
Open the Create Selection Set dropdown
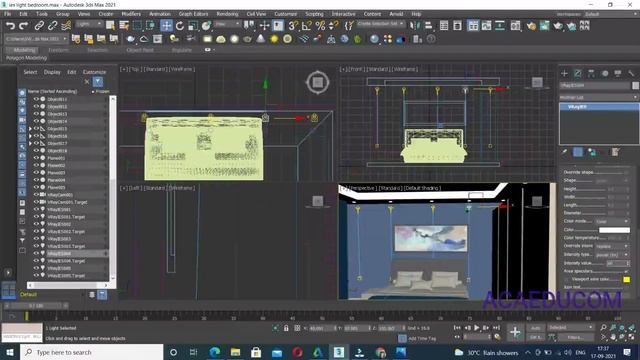[380, 24]
